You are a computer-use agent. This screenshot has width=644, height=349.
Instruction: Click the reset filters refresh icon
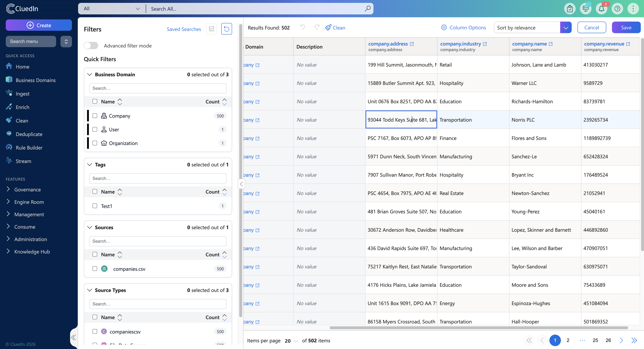pos(226,29)
